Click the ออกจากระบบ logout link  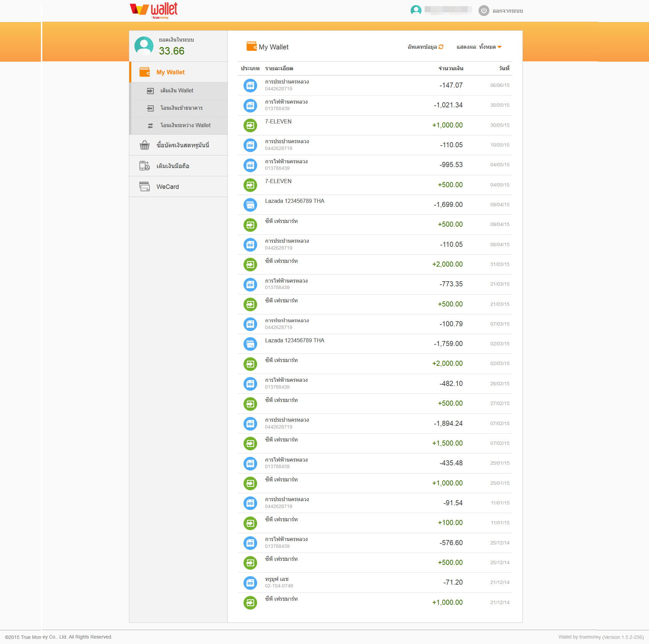507,11
